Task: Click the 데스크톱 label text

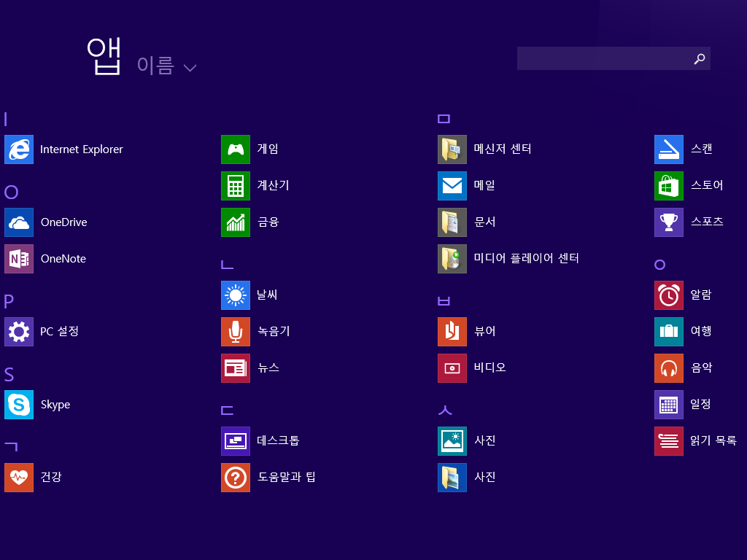Action: (278, 440)
